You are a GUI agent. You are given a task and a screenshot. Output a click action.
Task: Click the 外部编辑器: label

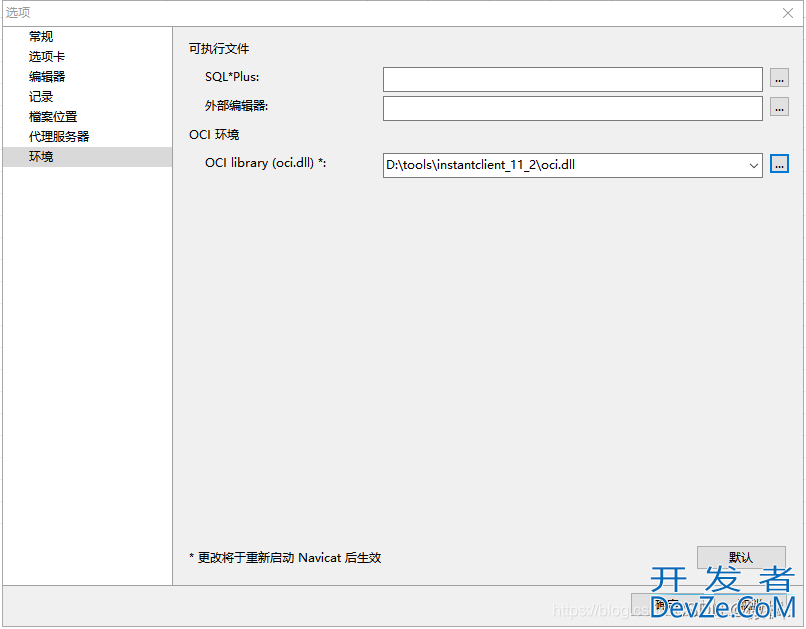[236, 106]
